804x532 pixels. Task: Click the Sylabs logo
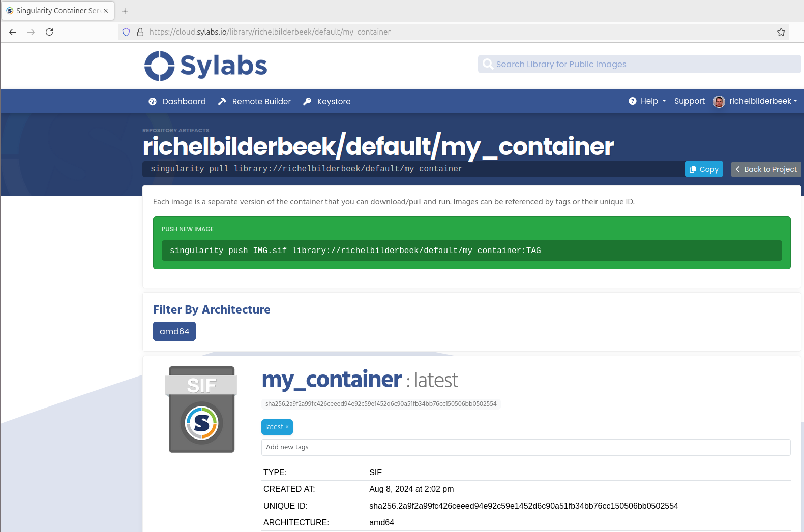pos(205,66)
